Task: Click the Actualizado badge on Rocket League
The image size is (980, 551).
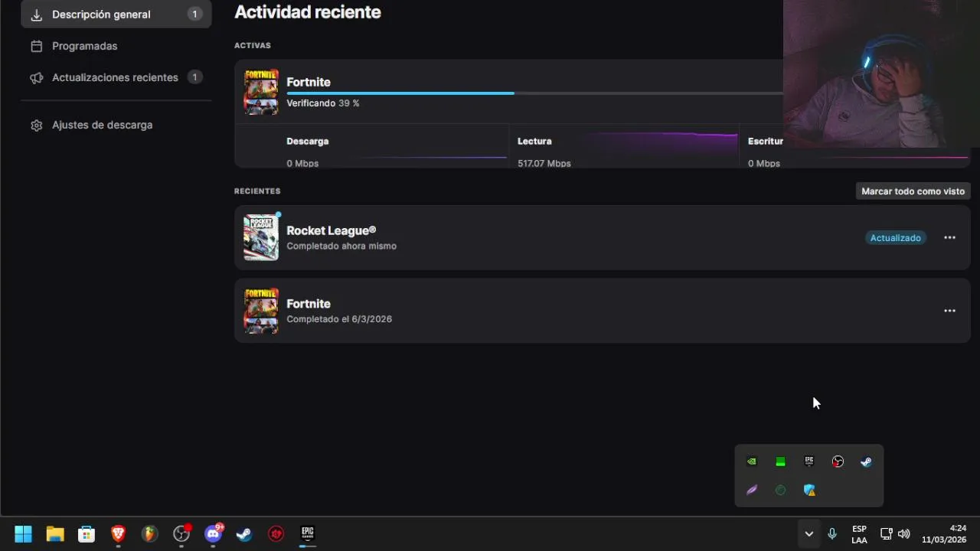Action: [895, 238]
